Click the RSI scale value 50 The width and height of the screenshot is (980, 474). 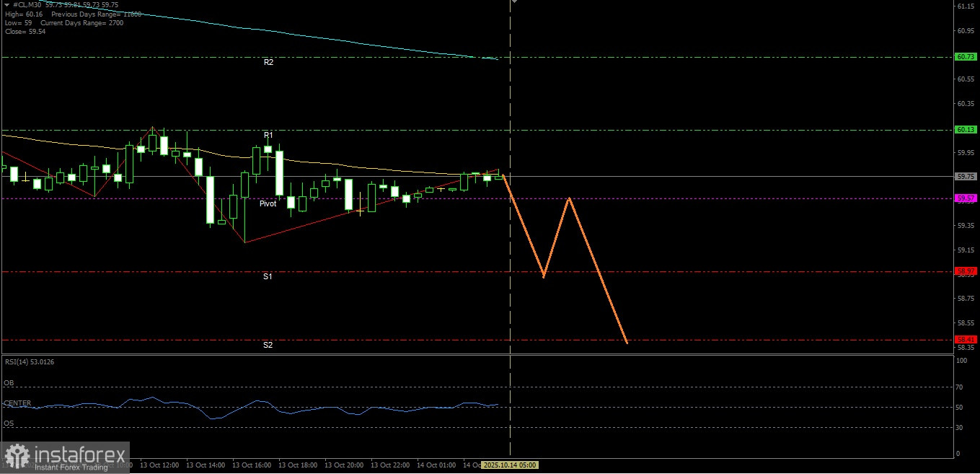960,408
